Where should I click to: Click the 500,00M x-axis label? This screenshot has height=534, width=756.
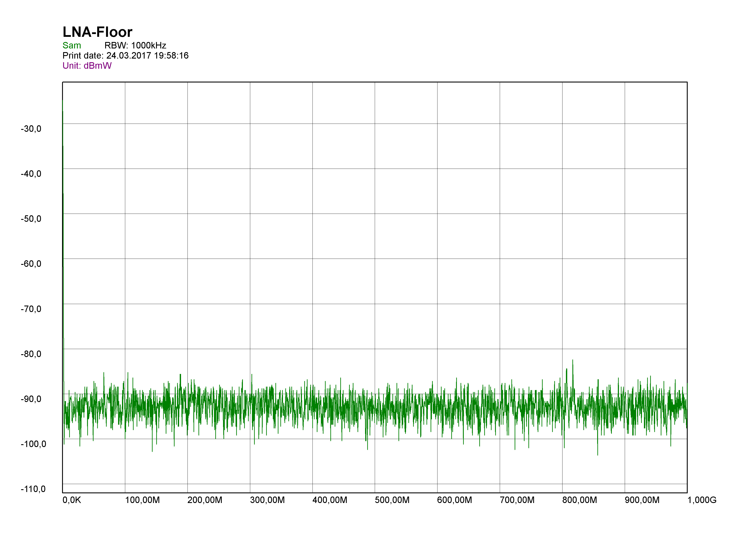pyautogui.click(x=392, y=500)
